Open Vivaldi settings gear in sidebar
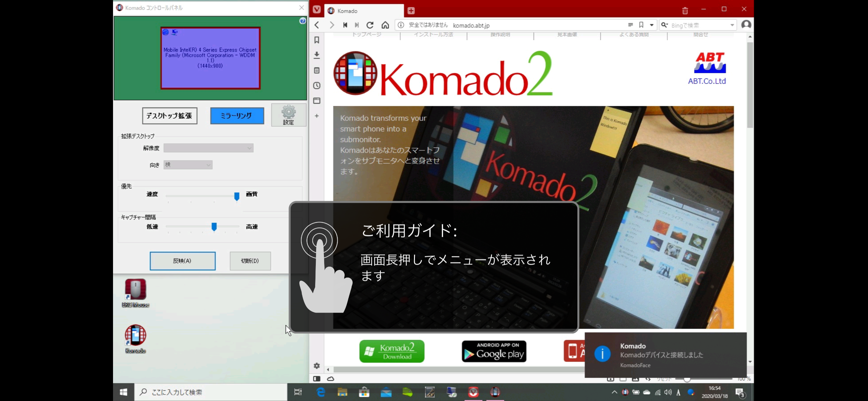 click(x=317, y=365)
